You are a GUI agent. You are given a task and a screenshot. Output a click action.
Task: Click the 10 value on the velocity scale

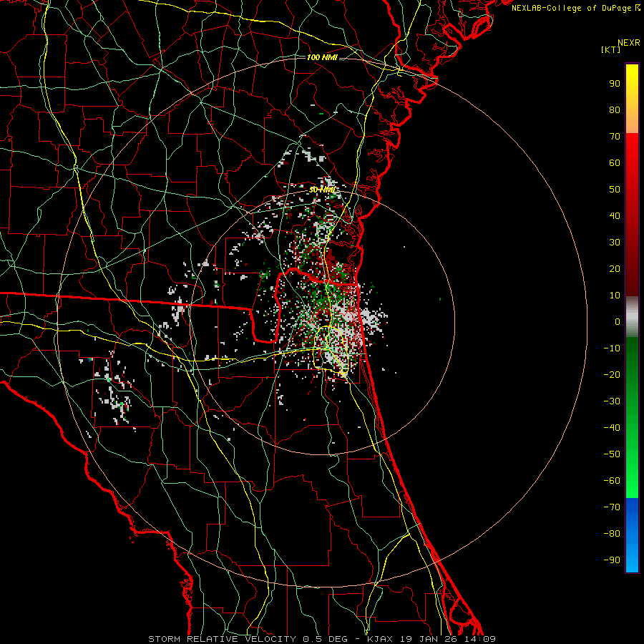(615, 296)
